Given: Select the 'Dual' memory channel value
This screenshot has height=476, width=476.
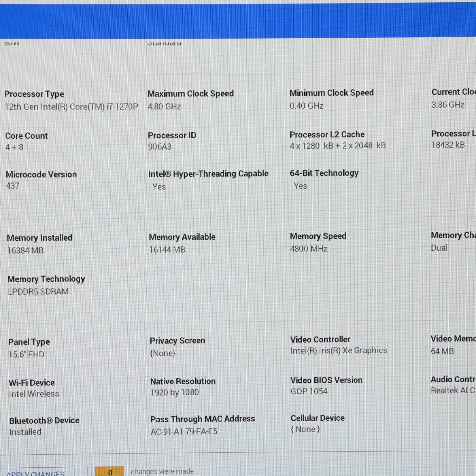Looking at the screenshot, I should point(439,248).
